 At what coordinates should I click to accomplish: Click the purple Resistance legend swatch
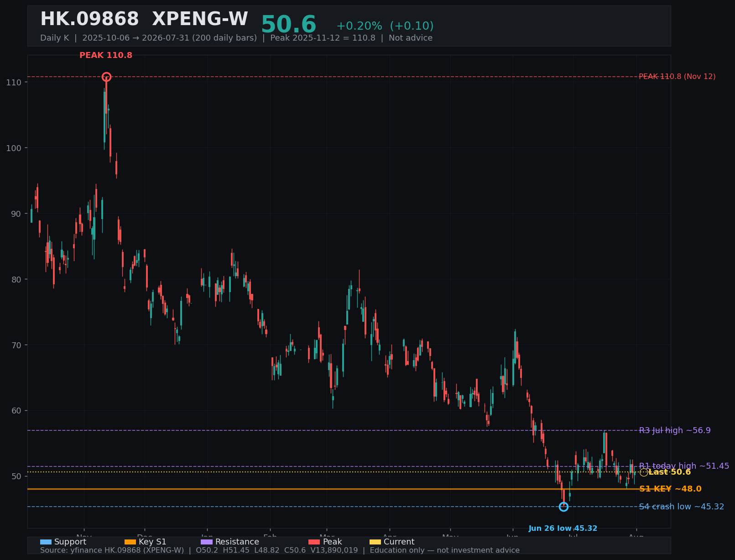207,542
